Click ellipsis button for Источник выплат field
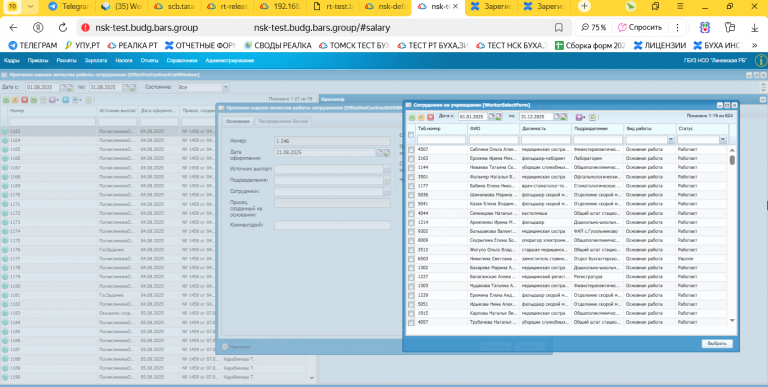 pyautogui.click(x=387, y=169)
